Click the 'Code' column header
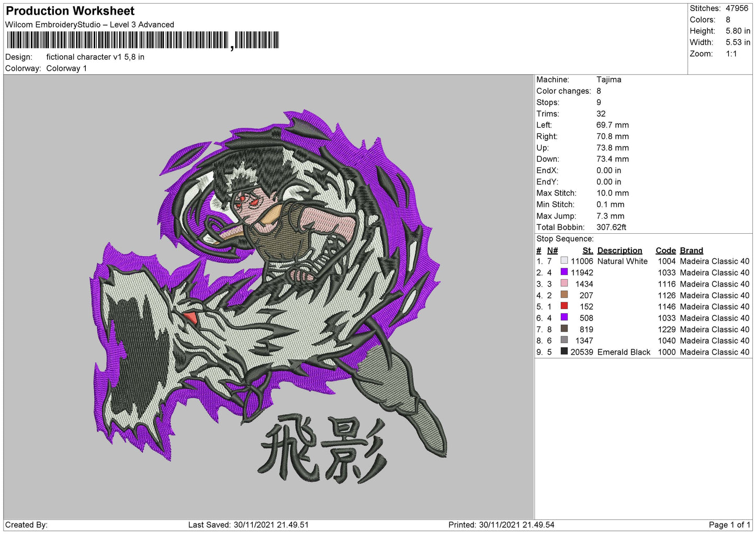Viewport: 756px width, 534px height. pyautogui.click(x=666, y=251)
